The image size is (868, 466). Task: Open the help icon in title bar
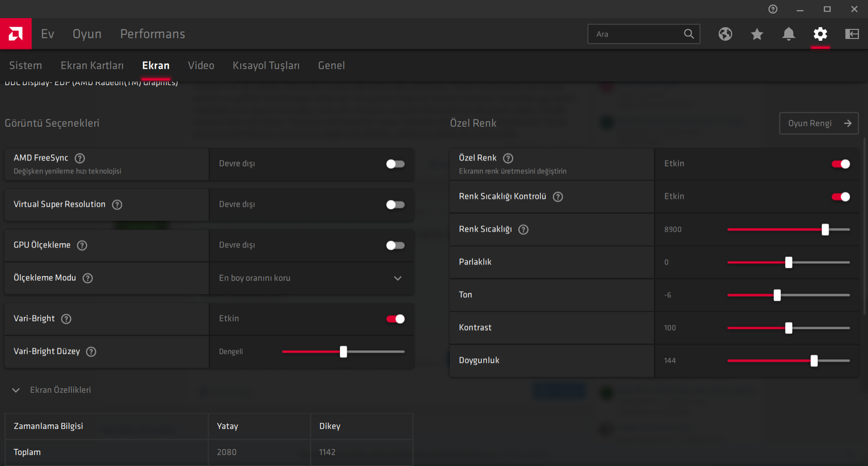pos(773,9)
